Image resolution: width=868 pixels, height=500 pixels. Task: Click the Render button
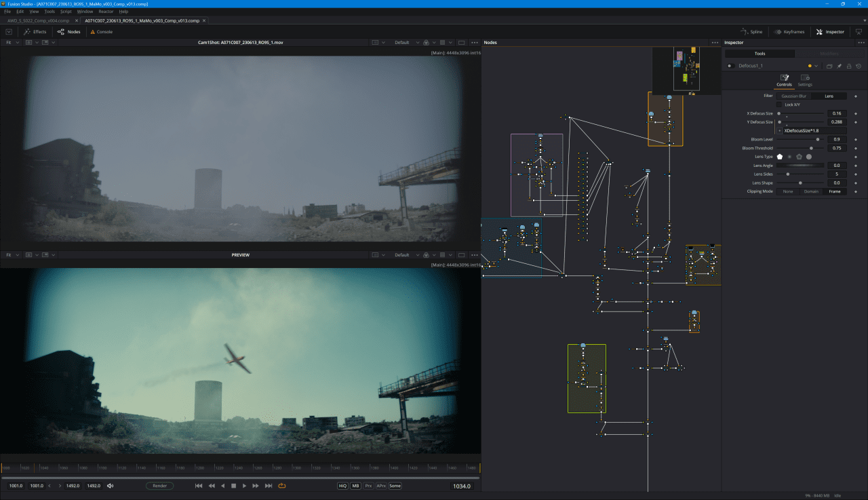click(159, 486)
